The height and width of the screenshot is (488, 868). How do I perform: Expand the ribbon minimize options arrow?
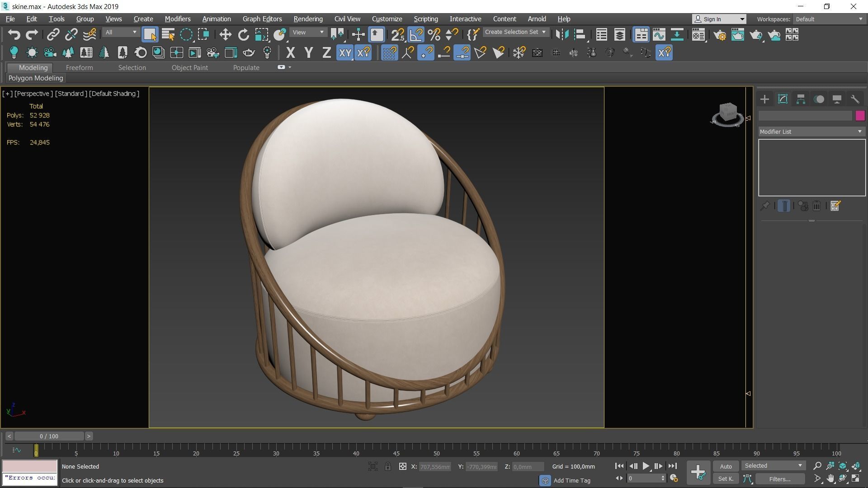click(x=290, y=67)
